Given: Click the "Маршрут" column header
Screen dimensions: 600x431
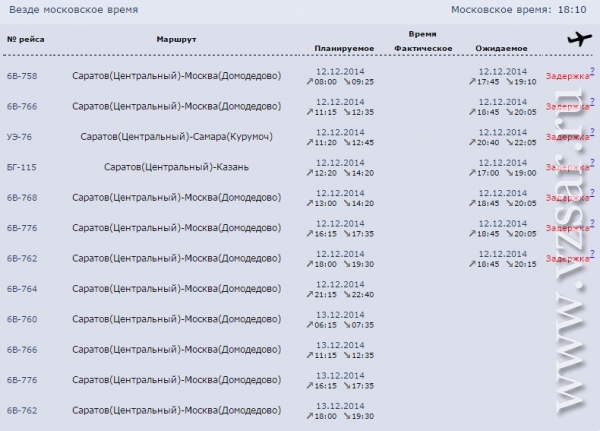Looking at the screenshot, I should tap(176, 39).
